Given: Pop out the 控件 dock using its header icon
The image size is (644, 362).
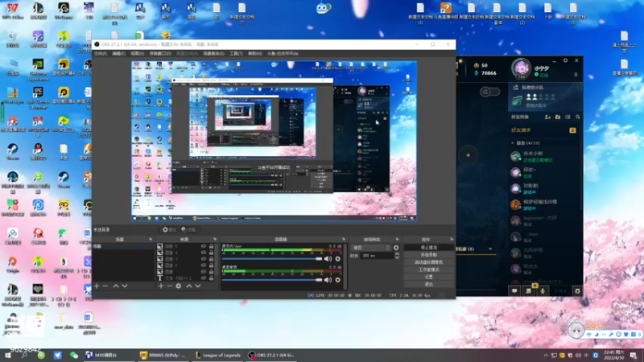Looking at the screenshot, I should point(452,239).
